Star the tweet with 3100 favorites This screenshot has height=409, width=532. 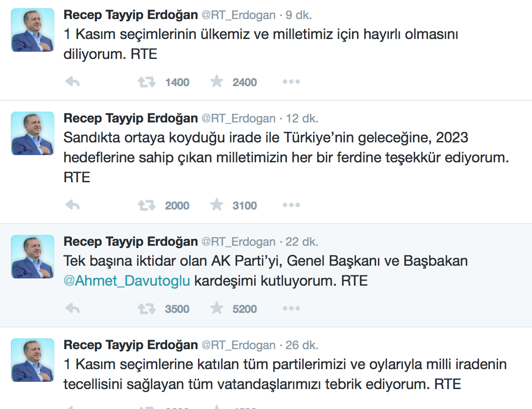[x=217, y=205]
